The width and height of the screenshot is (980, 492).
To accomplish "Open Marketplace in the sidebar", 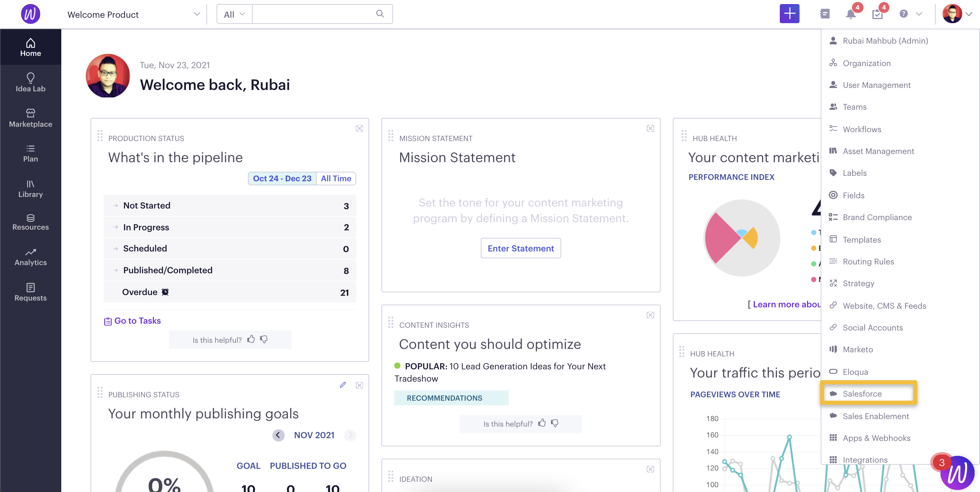I will [x=30, y=118].
